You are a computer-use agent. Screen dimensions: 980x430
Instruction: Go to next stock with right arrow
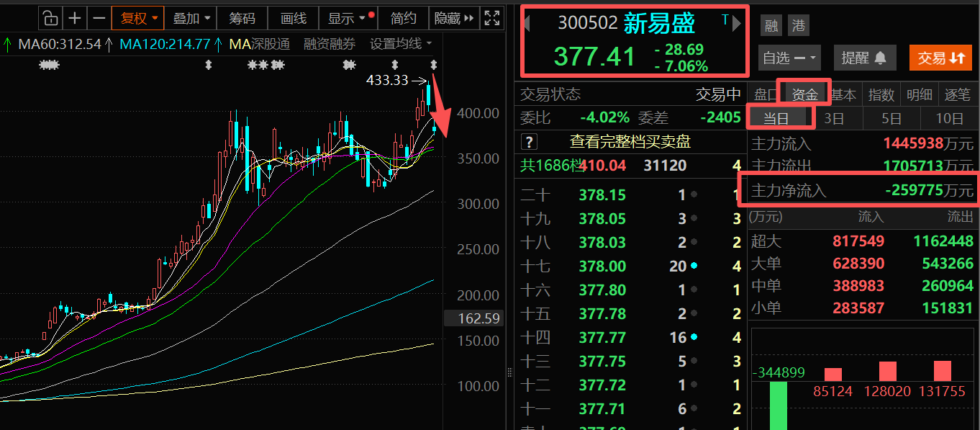coord(737,24)
